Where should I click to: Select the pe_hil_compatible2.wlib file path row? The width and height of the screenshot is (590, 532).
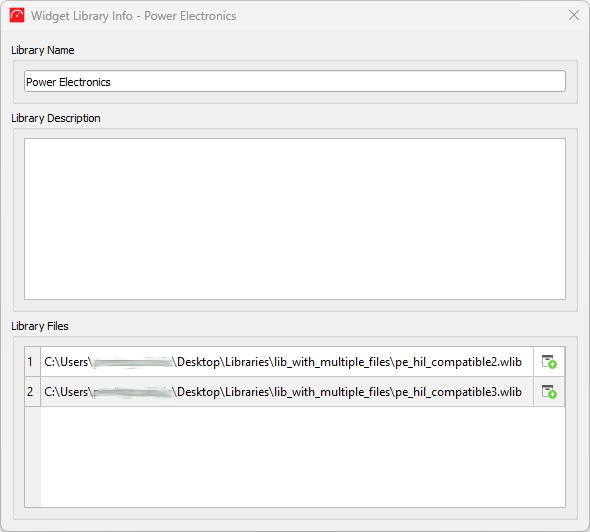click(287, 362)
